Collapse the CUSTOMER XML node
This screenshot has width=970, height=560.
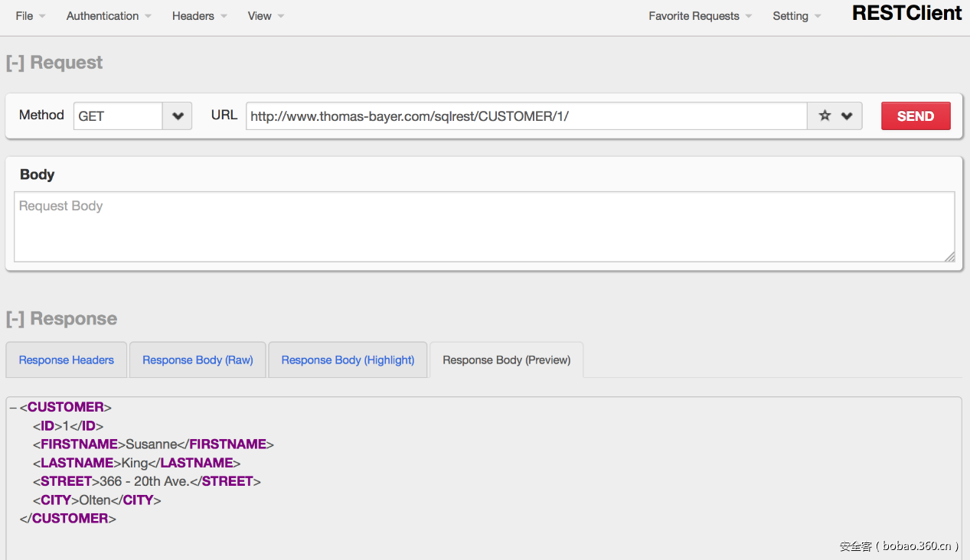[x=13, y=407]
